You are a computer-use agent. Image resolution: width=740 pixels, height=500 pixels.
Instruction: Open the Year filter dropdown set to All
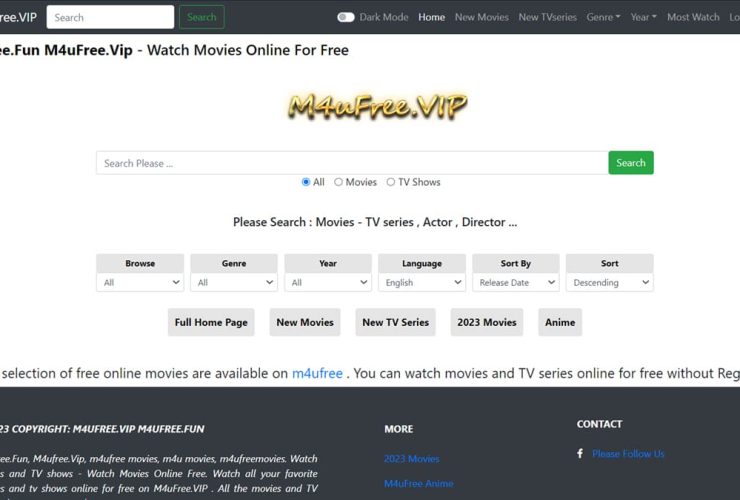328,282
